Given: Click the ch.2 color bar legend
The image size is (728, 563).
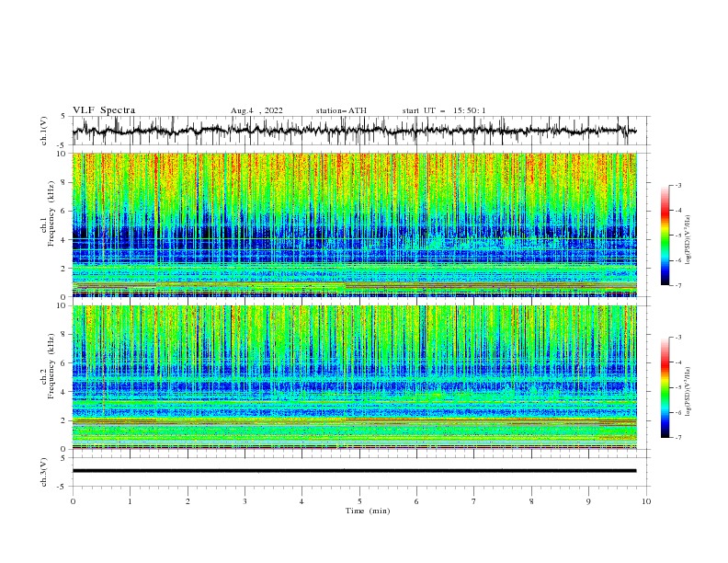Looking at the screenshot, I should point(665,387).
